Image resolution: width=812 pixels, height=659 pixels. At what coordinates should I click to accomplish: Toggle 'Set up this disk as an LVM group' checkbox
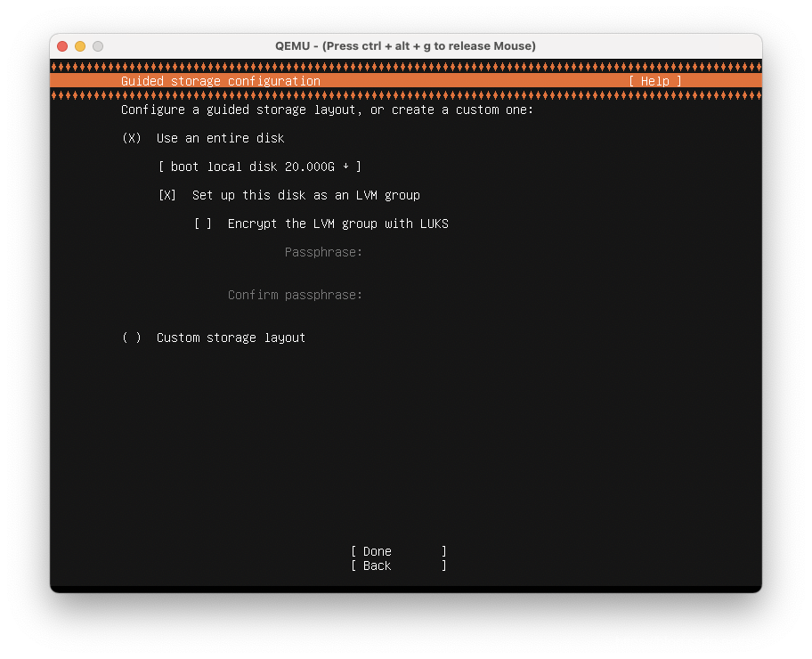(166, 195)
